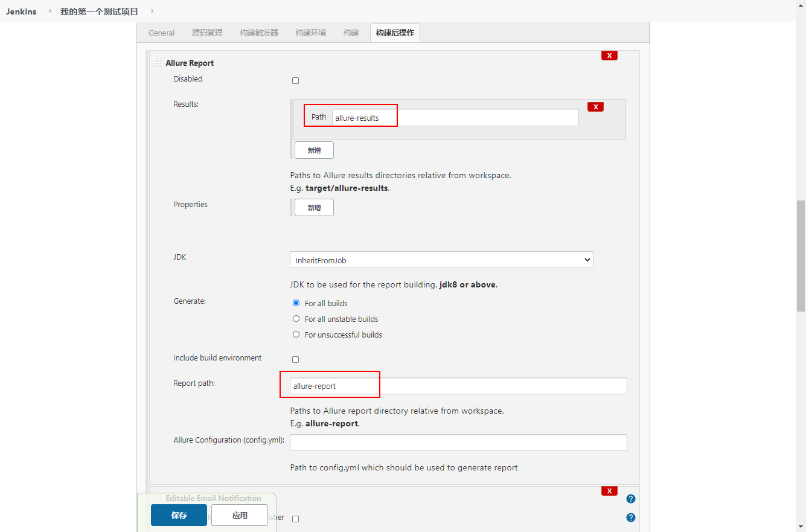806x532 pixels.
Task: Delete the Editable Email Notification step
Action: tap(609, 491)
